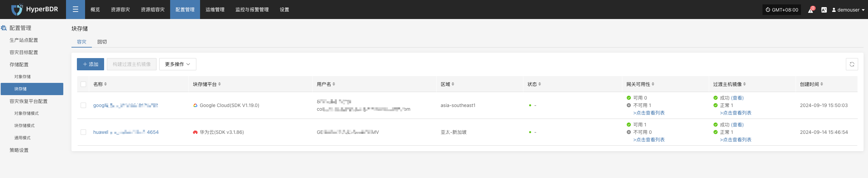Click the Google Cloud platform icon

(195, 105)
